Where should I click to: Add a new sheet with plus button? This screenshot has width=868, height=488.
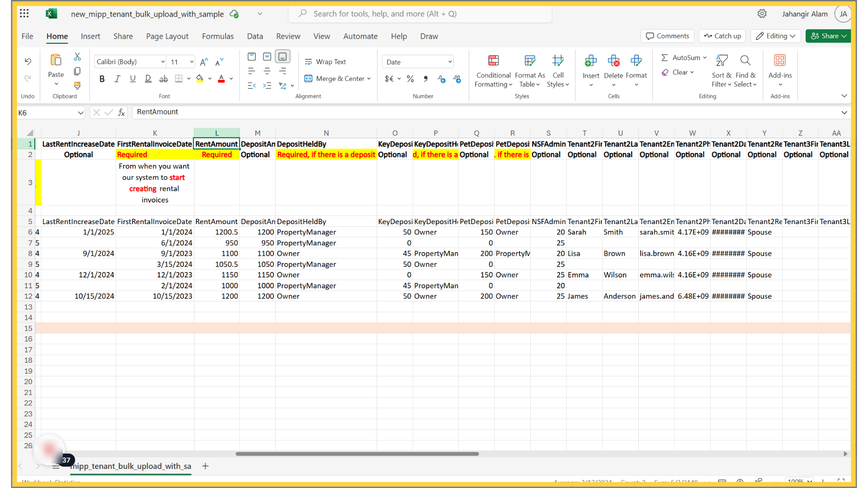pos(205,466)
